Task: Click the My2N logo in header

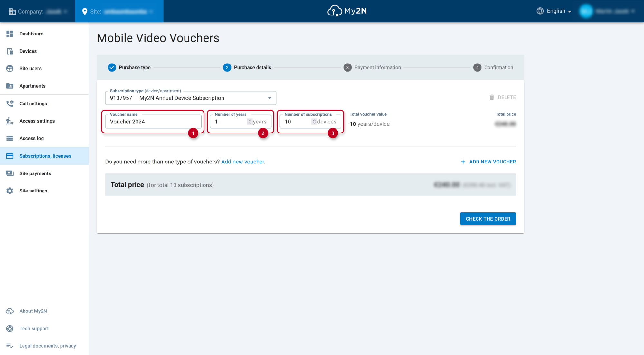Action: pyautogui.click(x=347, y=11)
